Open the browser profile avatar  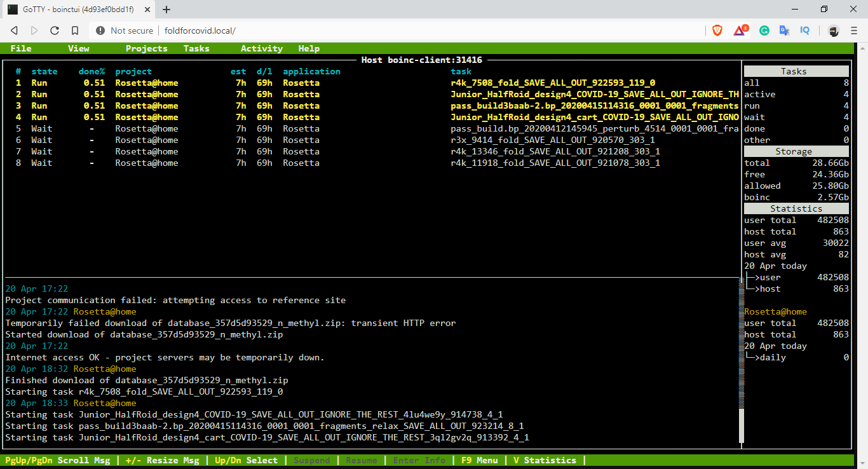click(833, 31)
